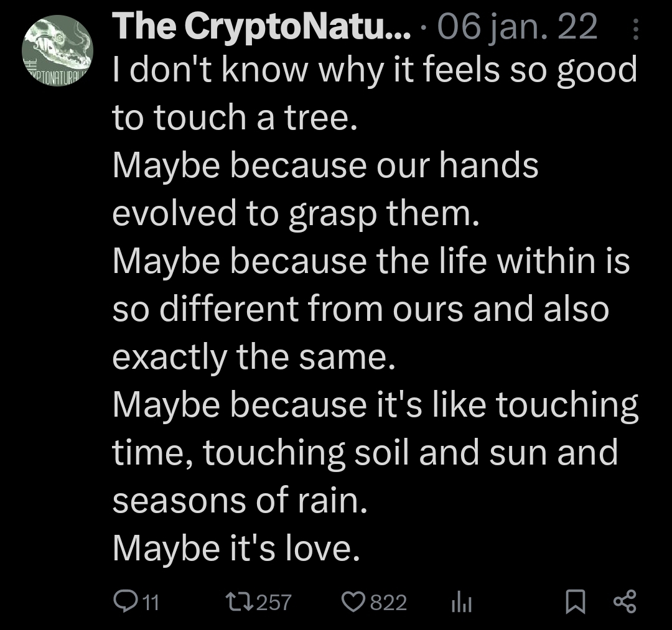The image size is (672, 630).
Task: Click the text "to touch a tree."
Action: point(235,118)
